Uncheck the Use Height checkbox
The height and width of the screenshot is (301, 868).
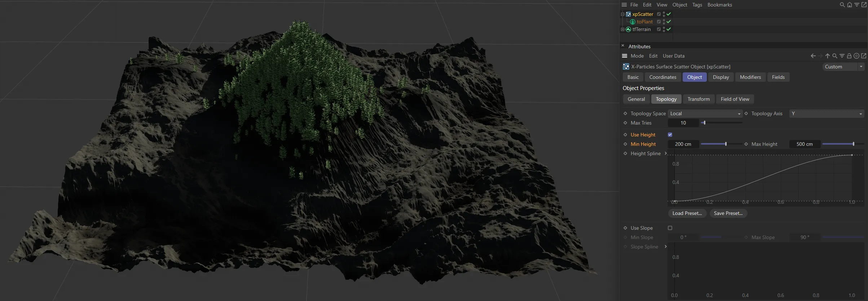click(670, 135)
